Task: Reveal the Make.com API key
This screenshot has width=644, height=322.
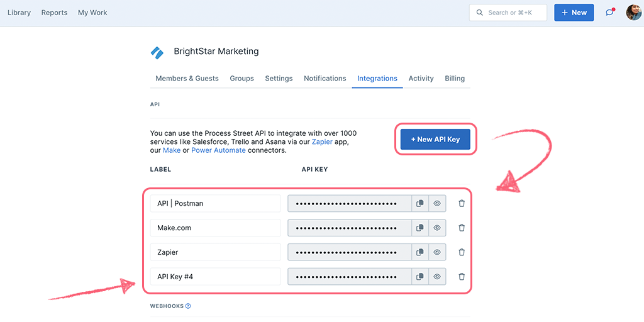Action: pos(437,228)
